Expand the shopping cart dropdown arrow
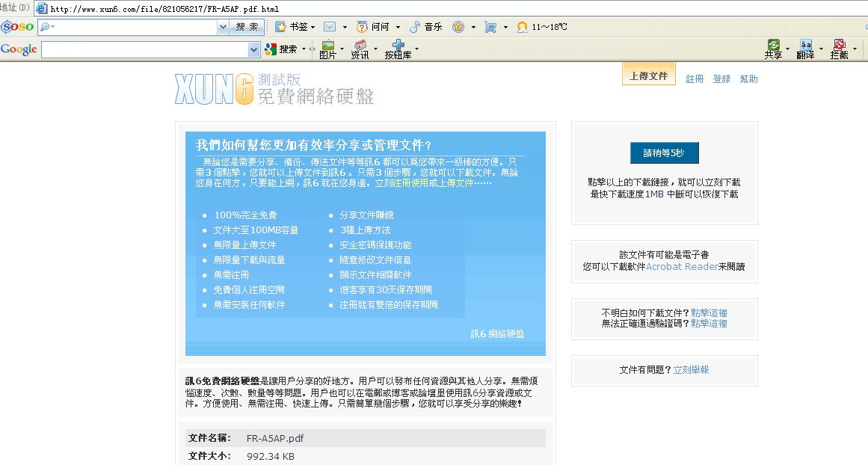 pyautogui.click(x=505, y=27)
